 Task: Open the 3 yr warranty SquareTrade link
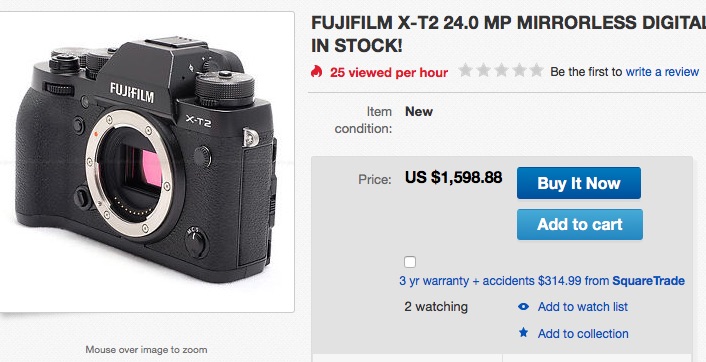(542, 281)
